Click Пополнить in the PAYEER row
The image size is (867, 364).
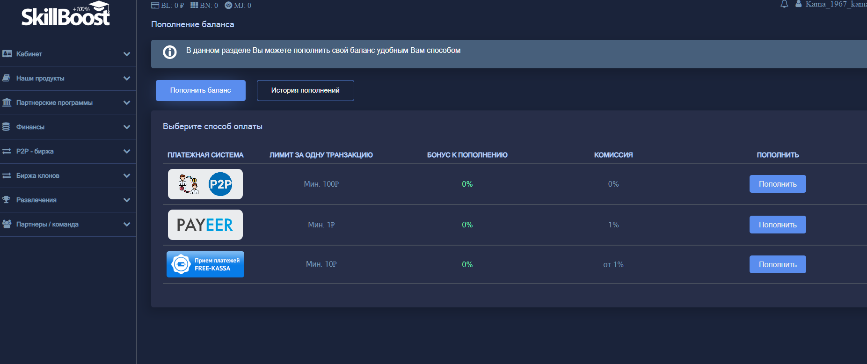pos(777,225)
